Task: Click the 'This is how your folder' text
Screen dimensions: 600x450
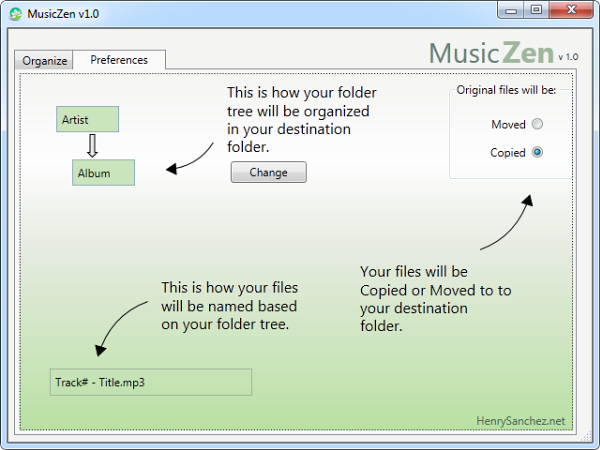Action: [302, 93]
